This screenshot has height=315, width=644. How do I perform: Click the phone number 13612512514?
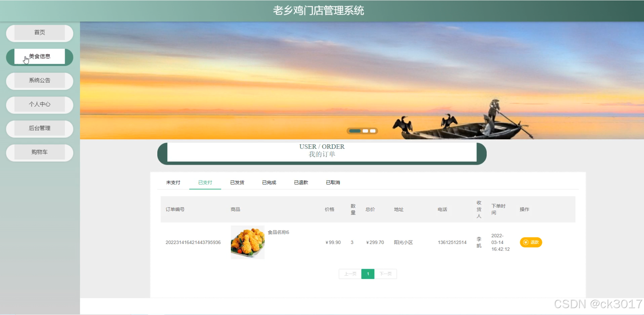click(x=452, y=242)
